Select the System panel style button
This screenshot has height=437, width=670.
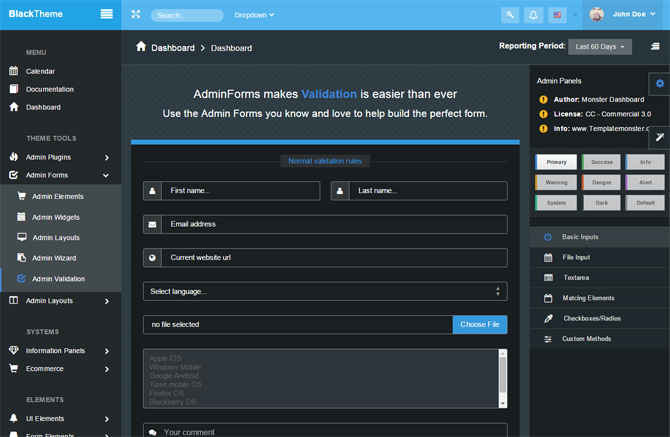tap(556, 203)
